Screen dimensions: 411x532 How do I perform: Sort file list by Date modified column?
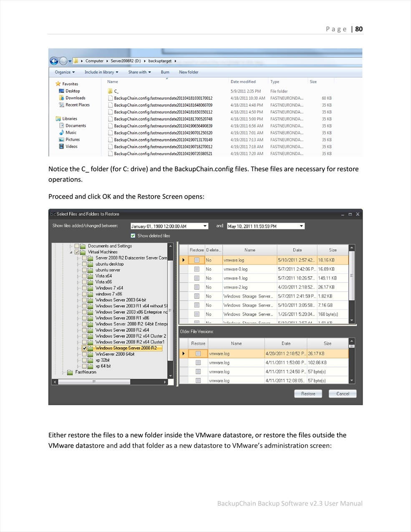coord(243,82)
